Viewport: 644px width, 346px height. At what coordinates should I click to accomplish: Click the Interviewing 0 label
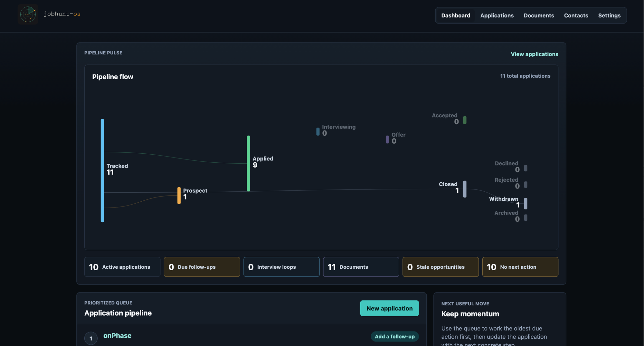click(339, 130)
